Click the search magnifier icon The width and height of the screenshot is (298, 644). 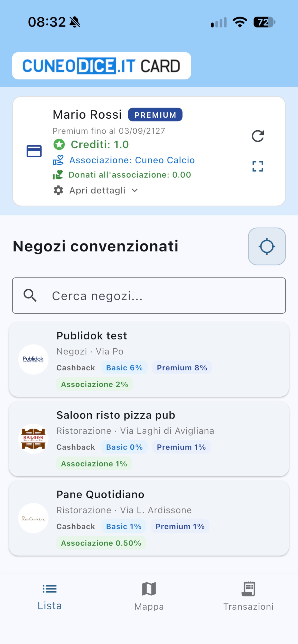pyautogui.click(x=30, y=295)
